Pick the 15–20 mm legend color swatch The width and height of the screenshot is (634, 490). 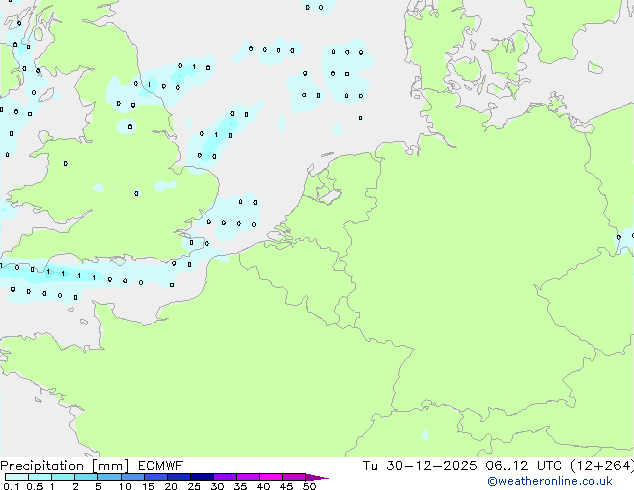click(x=156, y=477)
